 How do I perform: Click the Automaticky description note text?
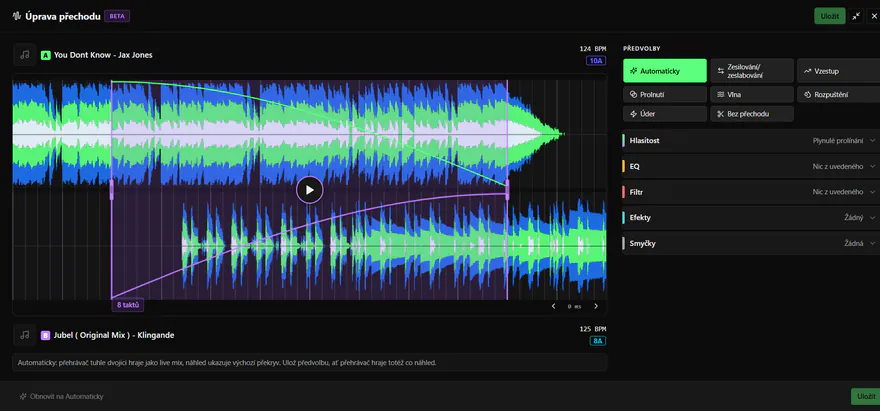227,363
